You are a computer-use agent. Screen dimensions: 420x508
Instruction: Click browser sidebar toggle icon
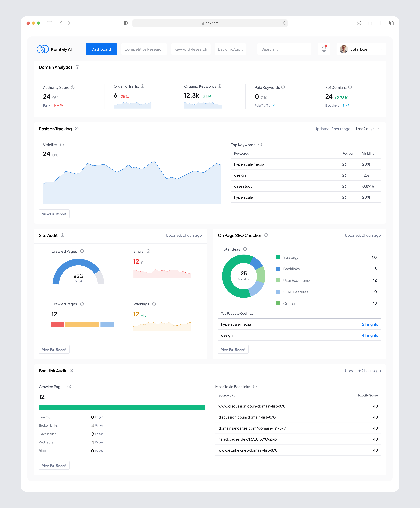pyautogui.click(x=49, y=23)
